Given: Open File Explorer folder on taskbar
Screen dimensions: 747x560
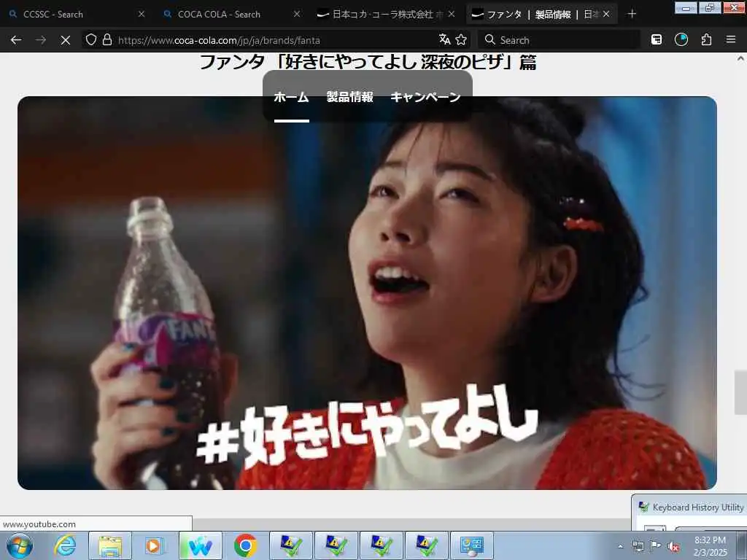Looking at the screenshot, I should pyautogui.click(x=110, y=545).
